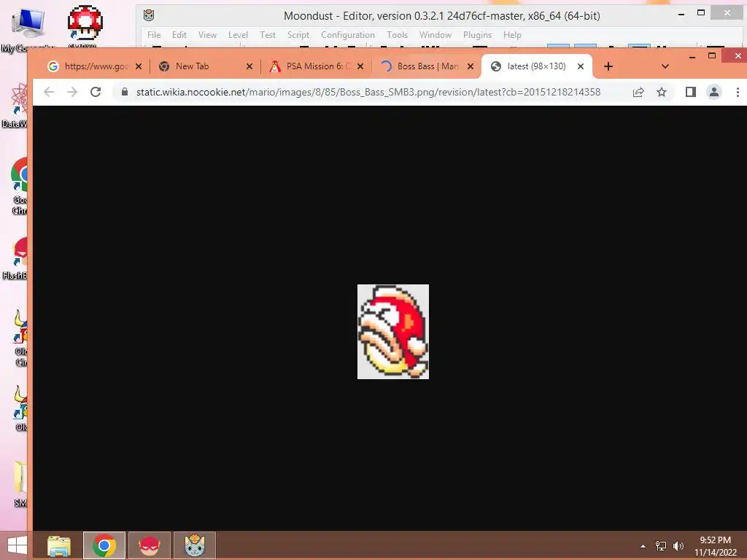Close the Google search tab

tap(139, 66)
